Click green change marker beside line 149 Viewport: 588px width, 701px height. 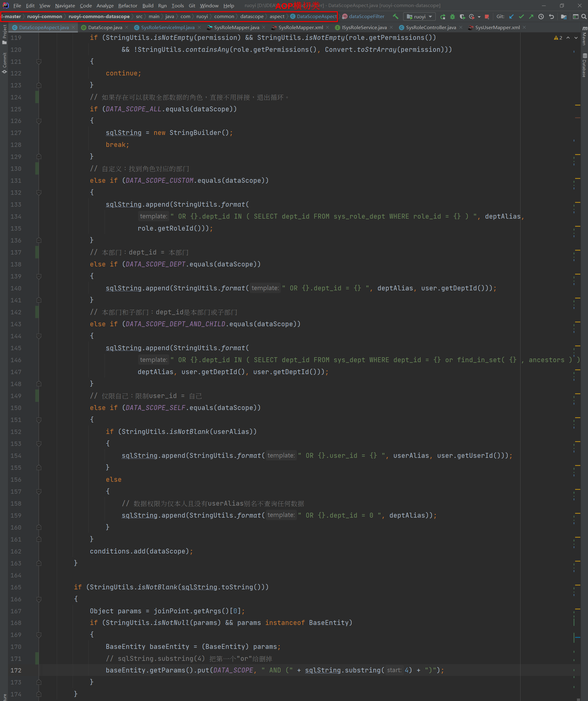tap(37, 396)
